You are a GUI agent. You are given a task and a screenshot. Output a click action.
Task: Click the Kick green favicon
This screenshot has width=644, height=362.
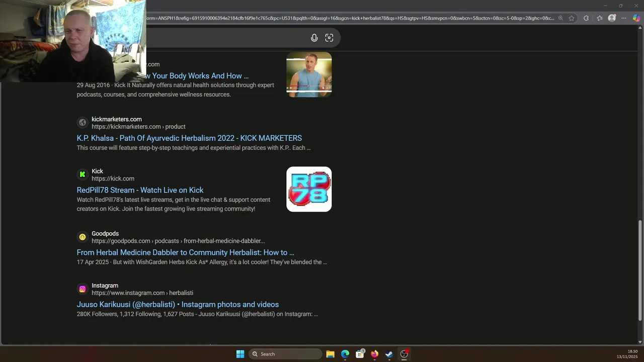pos(83,174)
